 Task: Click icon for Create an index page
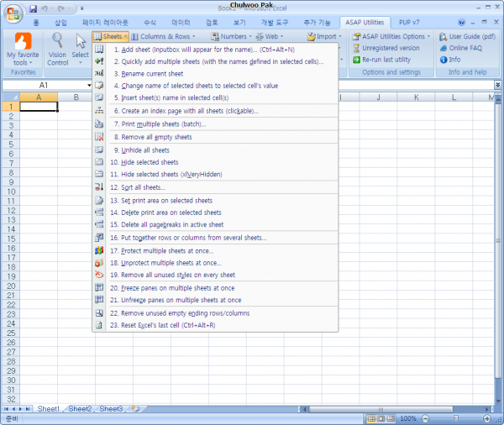[99, 111]
